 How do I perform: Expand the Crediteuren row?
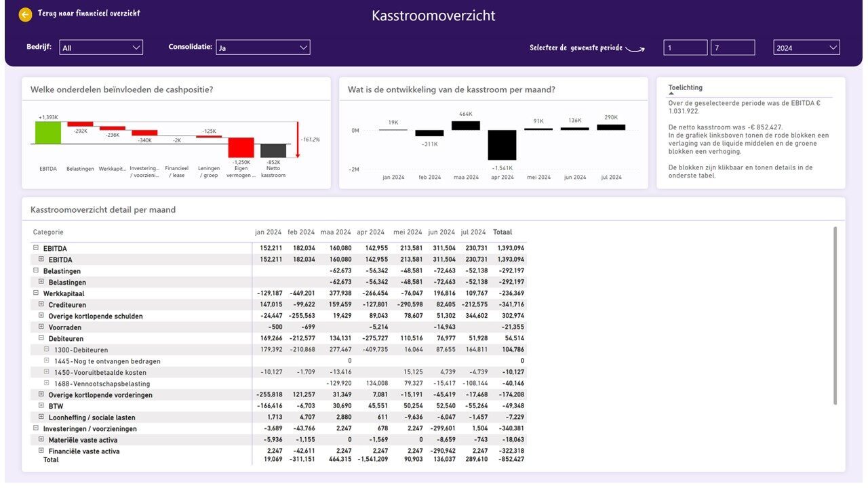pyautogui.click(x=41, y=304)
